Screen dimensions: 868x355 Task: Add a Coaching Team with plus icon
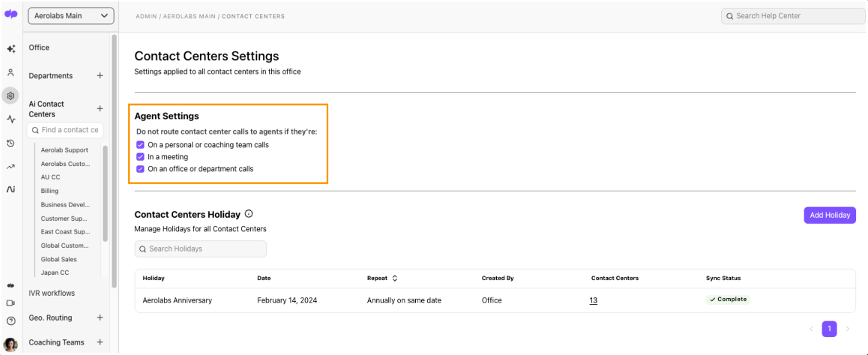point(100,342)
